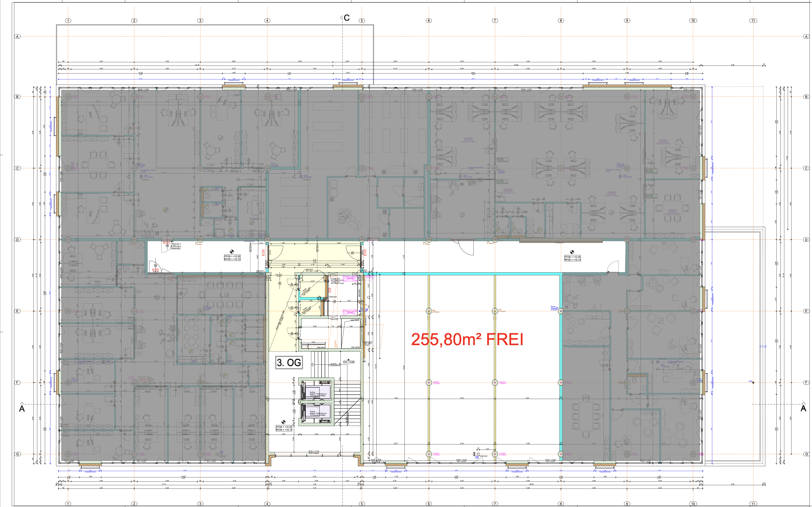Pick axis bubble A on the left side
The height and width of the screenshot is (507, 812).
[x=17, y=36]
